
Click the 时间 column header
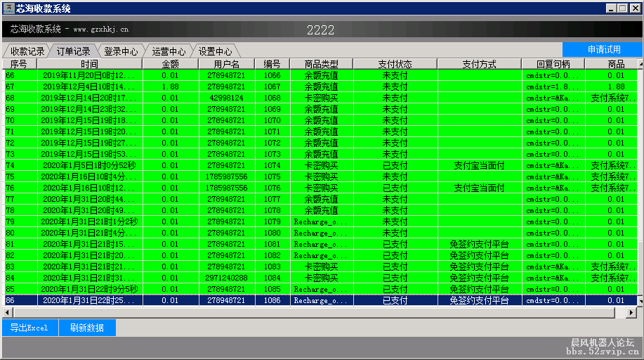89,64
